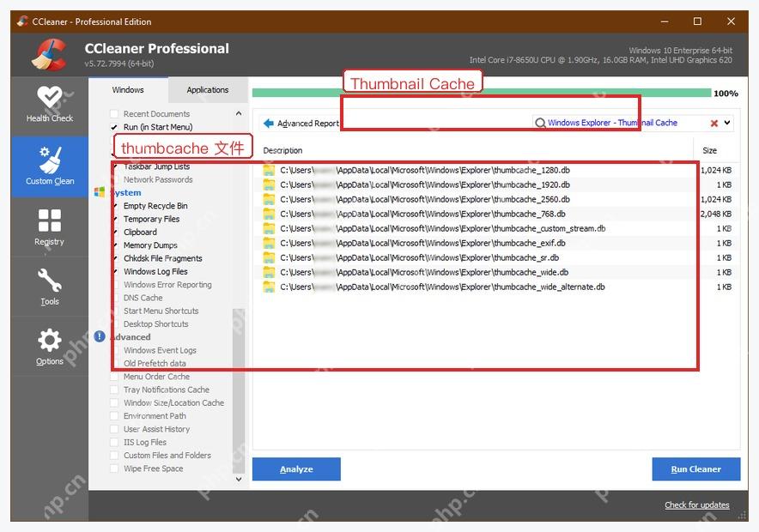The width and height of the screenshot is (759, 532).
Task: Click folder icon of thumbcache_1280.db row
Action: (269, 170)
